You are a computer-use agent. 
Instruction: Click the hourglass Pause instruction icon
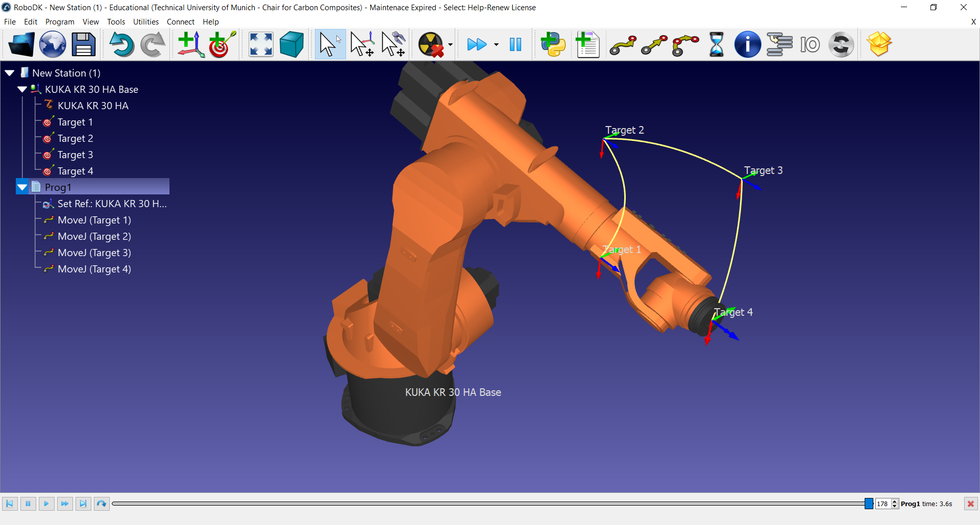[717, 44]
